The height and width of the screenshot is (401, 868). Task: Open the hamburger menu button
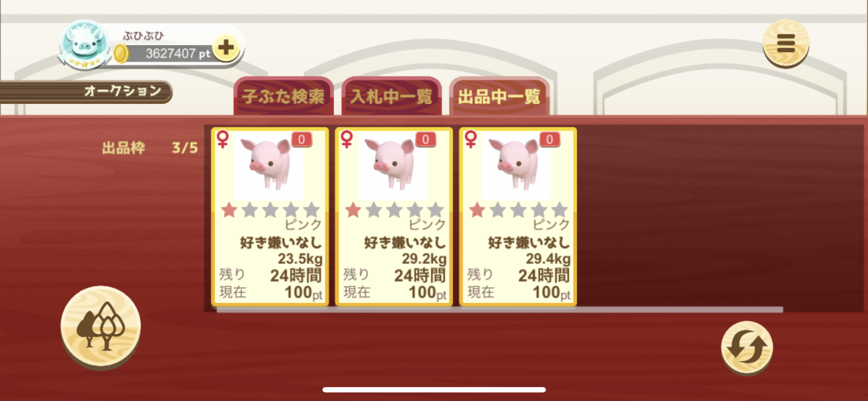tap(786, 42)
